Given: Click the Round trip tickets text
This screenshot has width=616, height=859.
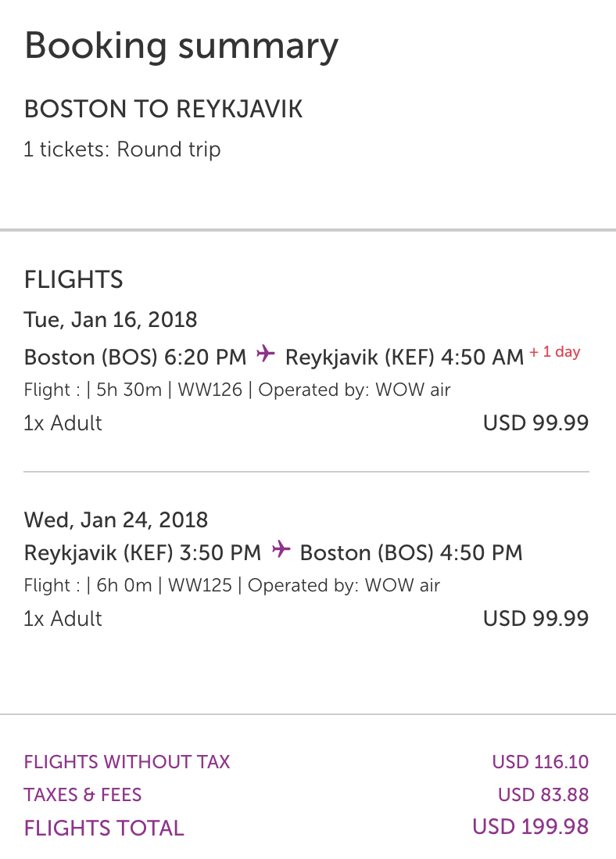Looking at the screenshot, I should pos(123,149).
